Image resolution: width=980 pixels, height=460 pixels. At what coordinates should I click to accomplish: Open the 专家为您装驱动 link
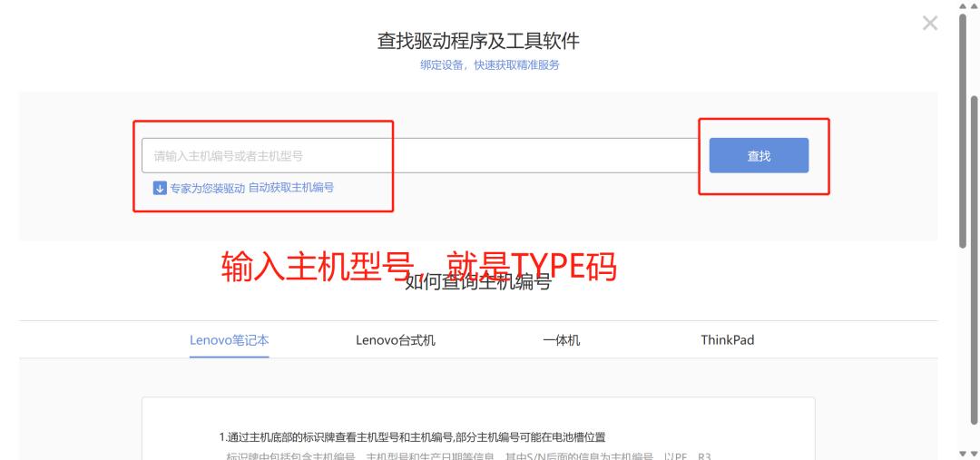207,188
